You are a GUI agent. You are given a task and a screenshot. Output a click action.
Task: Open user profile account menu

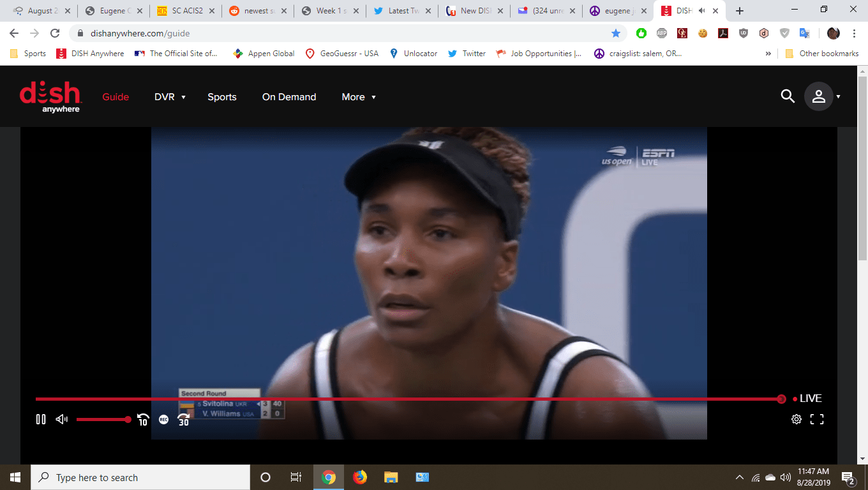pos(819,97)
